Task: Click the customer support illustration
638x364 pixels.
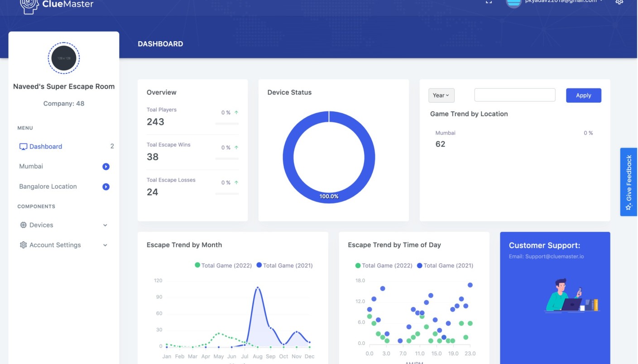Action: click(572, 295)
